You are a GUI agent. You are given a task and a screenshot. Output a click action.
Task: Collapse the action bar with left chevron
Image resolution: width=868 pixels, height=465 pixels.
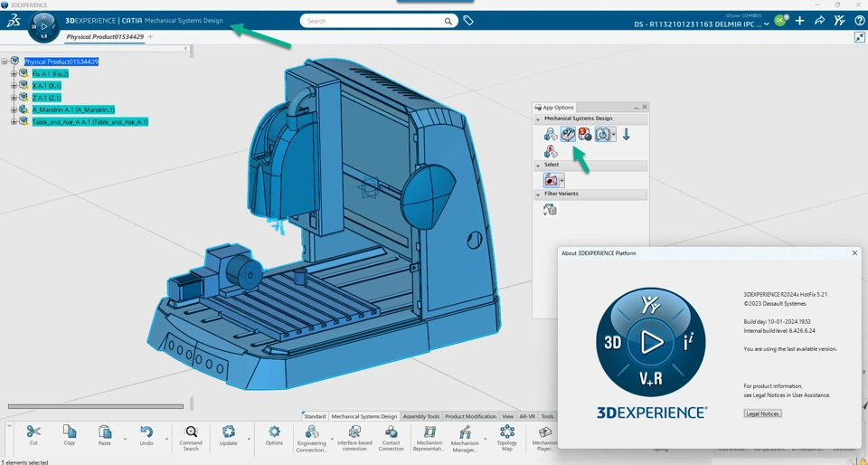(x=10, y=426)
